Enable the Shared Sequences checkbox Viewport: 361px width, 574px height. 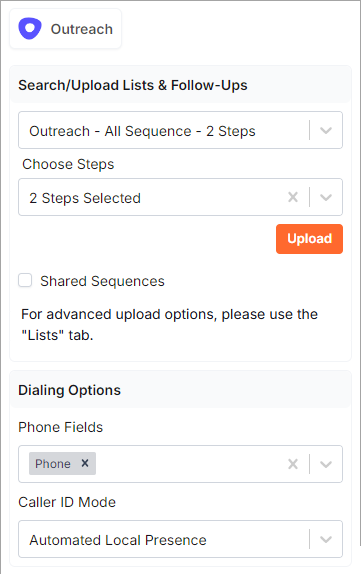(25, 281)
